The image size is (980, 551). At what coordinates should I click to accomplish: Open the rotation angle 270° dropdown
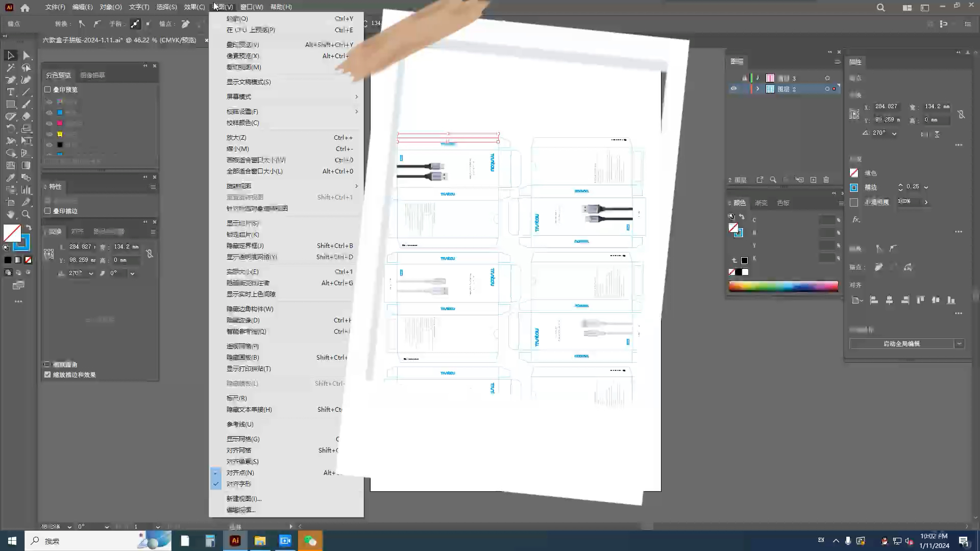[894, 133]
